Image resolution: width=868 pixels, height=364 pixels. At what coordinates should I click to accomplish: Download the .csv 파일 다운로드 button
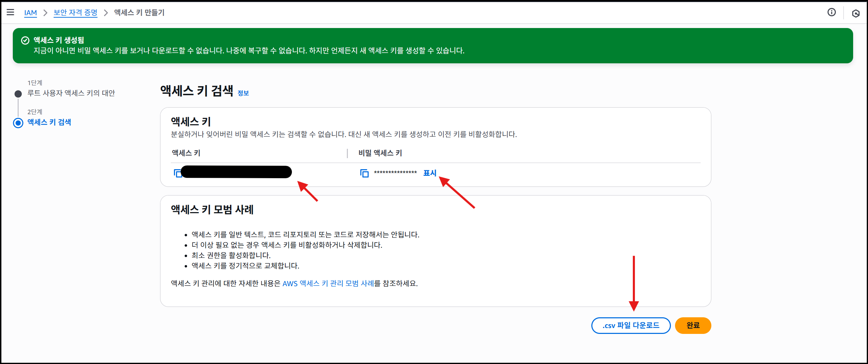click(631, 326)
